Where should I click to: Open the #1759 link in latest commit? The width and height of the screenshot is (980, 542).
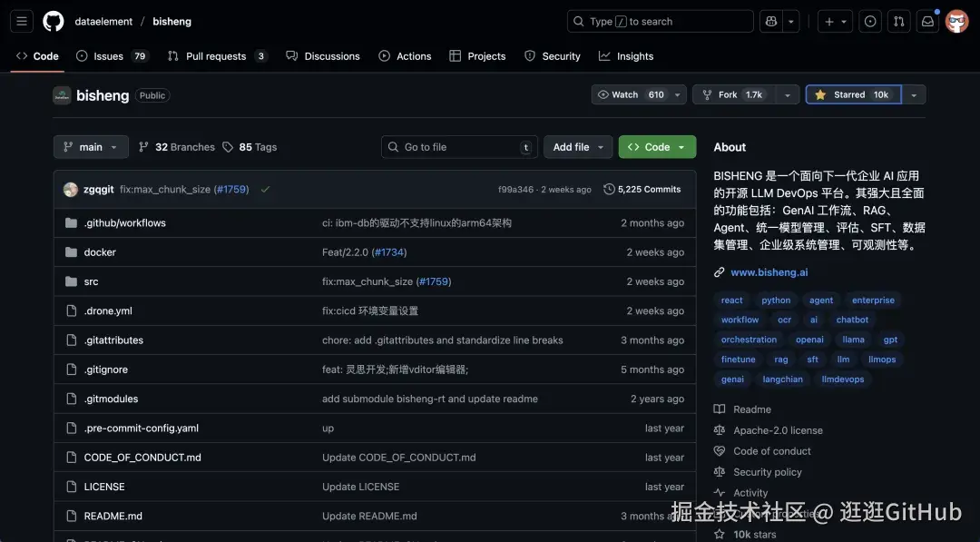coord(231,190)
